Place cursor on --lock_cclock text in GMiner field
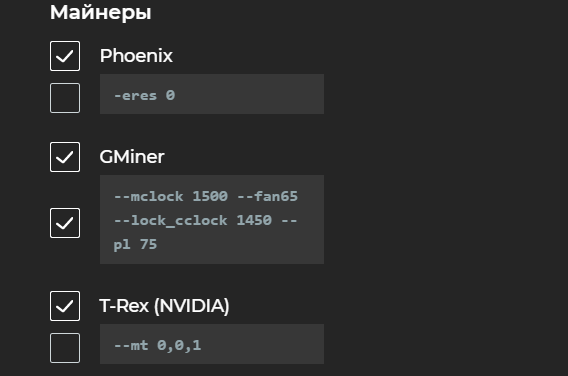The height and width of the screenshot is (376, 568). click(x=171, y=221)
